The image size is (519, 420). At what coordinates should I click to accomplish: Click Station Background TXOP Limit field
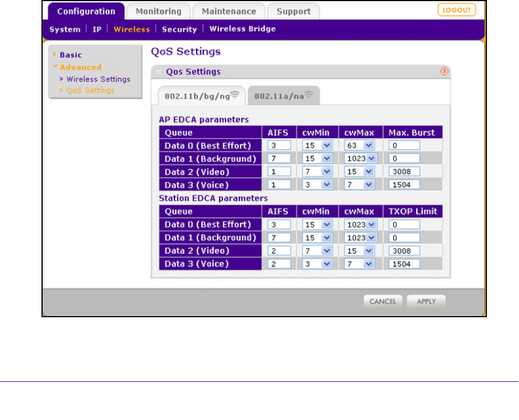(404, 238)
